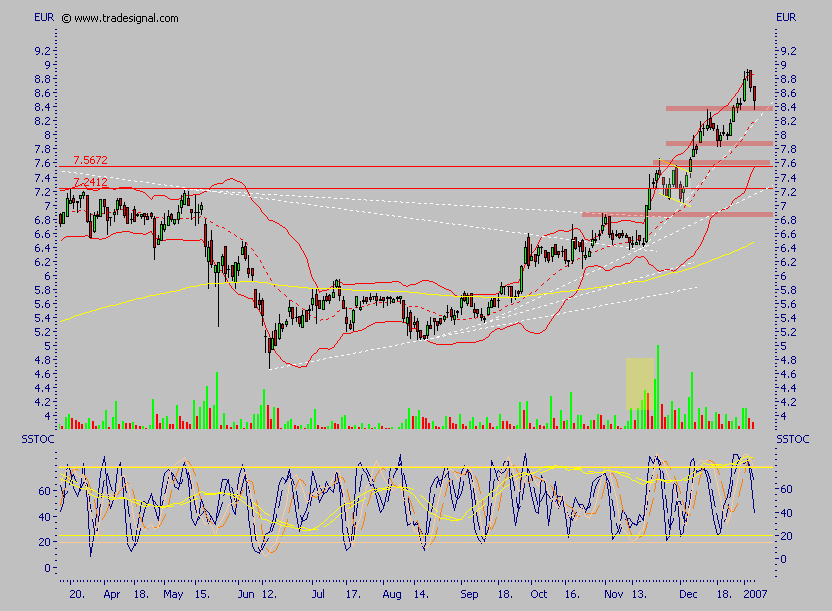832x611 pixels.
Task: Click the 17. date label after Jul
Action: click(353, 594)
